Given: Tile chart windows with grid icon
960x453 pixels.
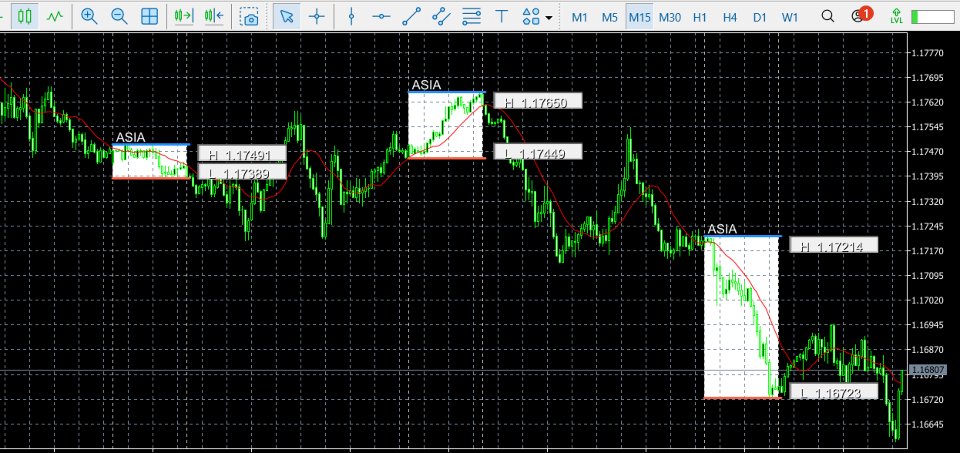Looking at the screenshot, I should point(149,17).
